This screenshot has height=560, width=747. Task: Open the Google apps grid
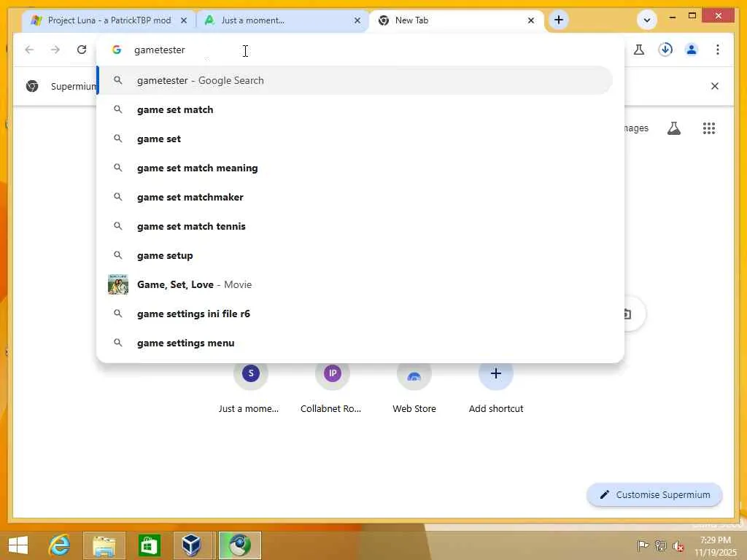click(x=709, y=128)
